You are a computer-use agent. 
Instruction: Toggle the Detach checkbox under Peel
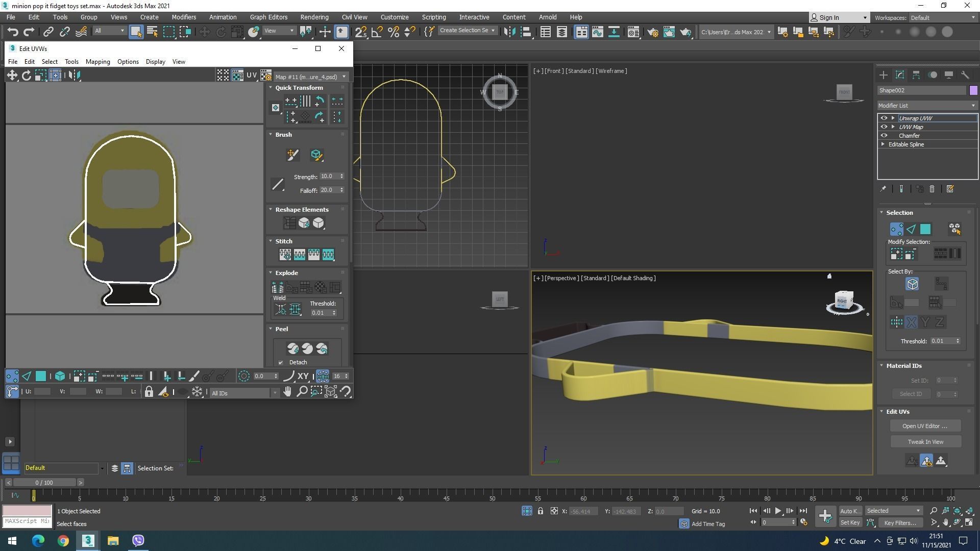point(281,362)
